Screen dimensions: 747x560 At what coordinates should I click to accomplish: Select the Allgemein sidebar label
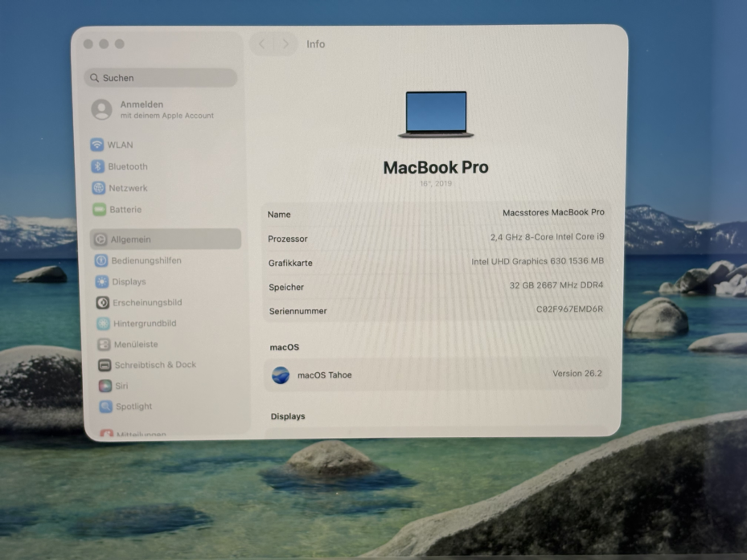point(130,239)
